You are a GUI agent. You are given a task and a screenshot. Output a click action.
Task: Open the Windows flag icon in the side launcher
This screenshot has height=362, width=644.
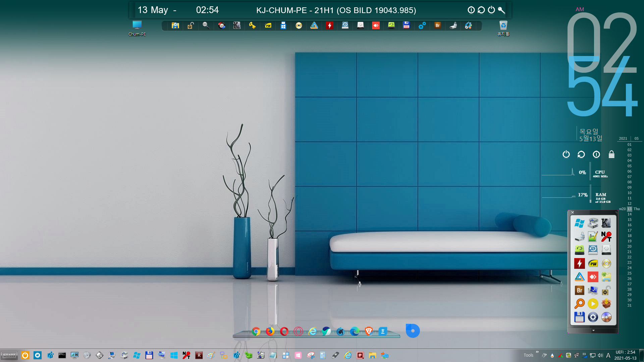point(579,223)
